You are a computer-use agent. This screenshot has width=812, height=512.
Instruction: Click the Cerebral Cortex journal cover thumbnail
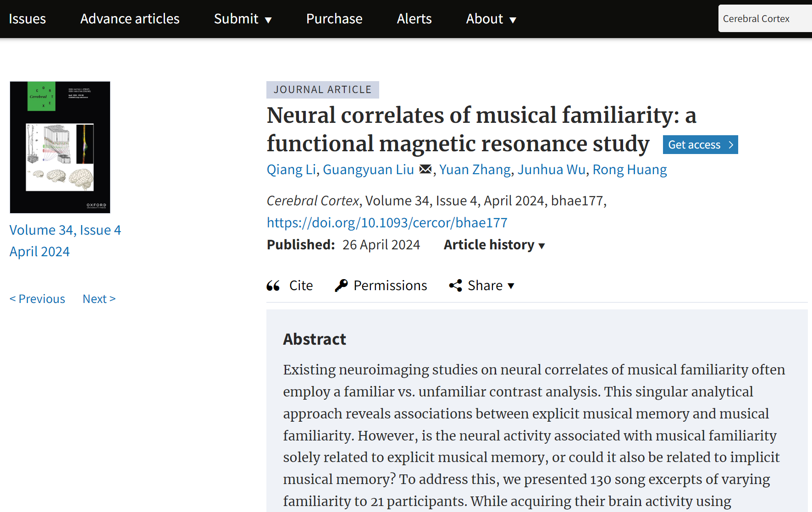click(x=60, y=147)
